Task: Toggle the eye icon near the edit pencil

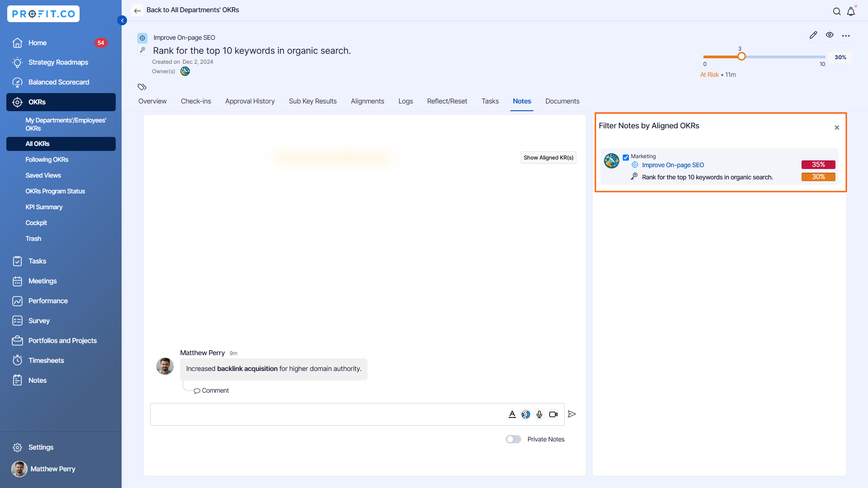Action: (x=830, y=35)
